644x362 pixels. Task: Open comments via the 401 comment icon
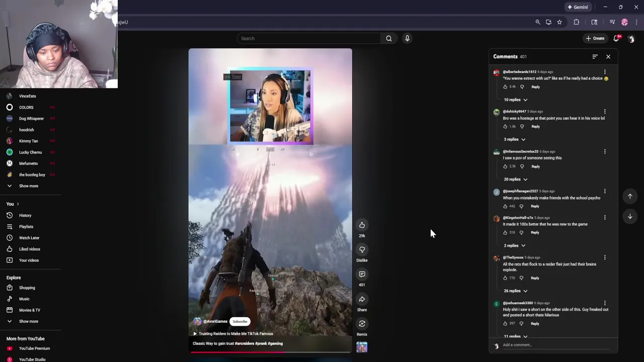362,275
